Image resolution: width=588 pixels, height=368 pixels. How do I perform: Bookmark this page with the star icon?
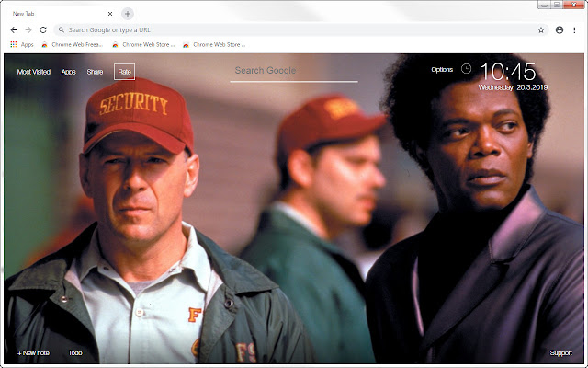pos(541,30)
